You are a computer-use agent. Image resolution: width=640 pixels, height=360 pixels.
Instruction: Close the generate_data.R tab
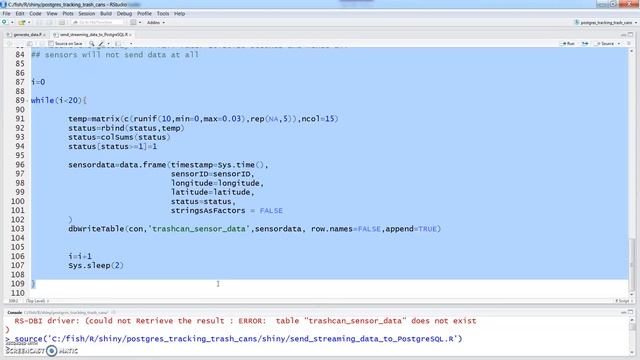[44, 35]
